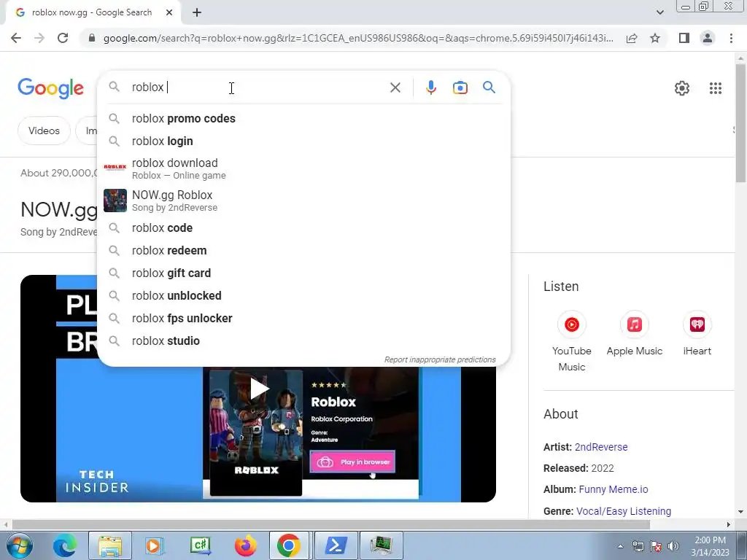Viewport: 747px width, 560px height.
Task: Open the media player taskbar icon
Action: (154, 545)
